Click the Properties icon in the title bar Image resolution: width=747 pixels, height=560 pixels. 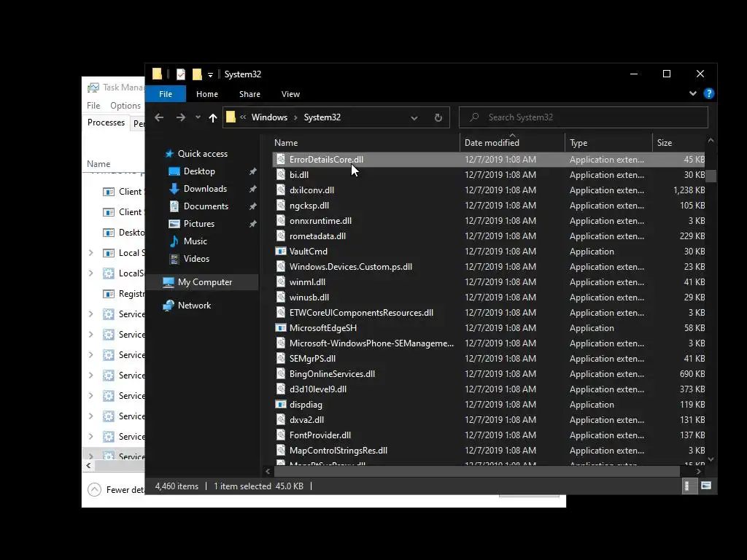point(181,74)
